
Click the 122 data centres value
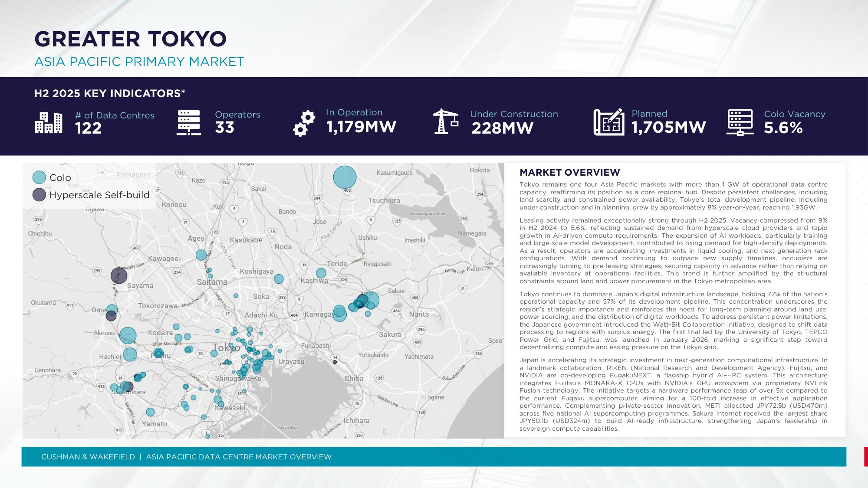click(89, 128)
